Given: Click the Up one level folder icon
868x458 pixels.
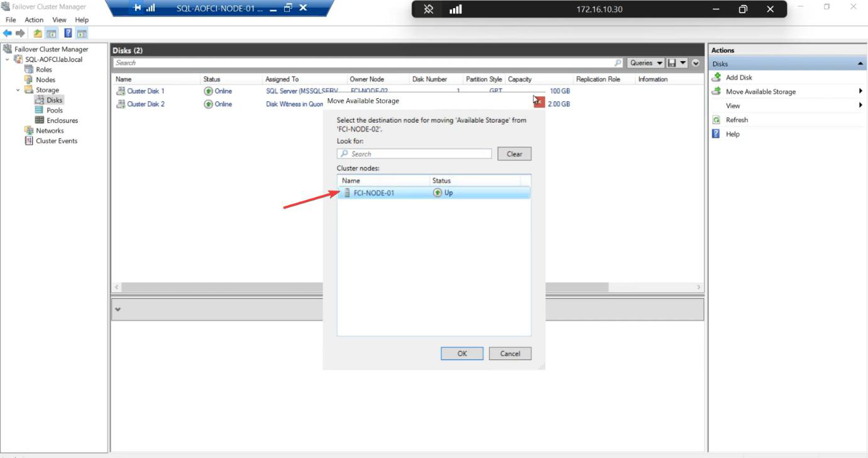Looking at the screenshot, I should click(x=38, y=33).
